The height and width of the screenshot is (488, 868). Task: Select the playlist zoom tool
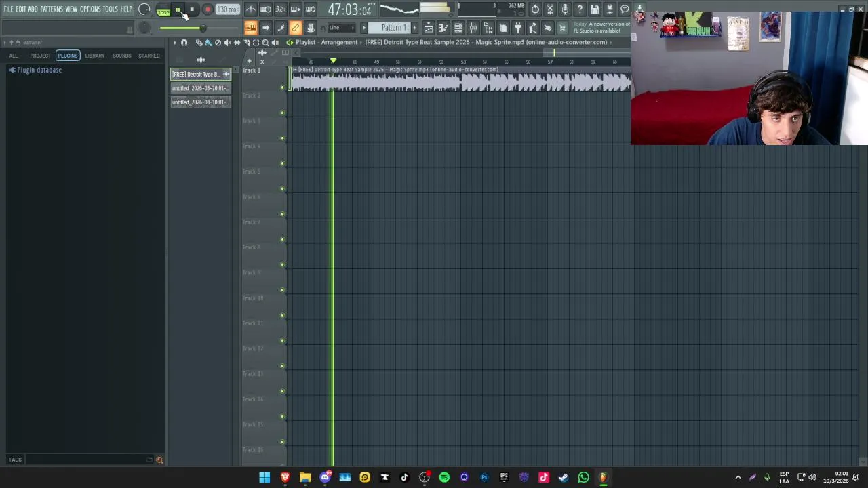pos(265,42)
